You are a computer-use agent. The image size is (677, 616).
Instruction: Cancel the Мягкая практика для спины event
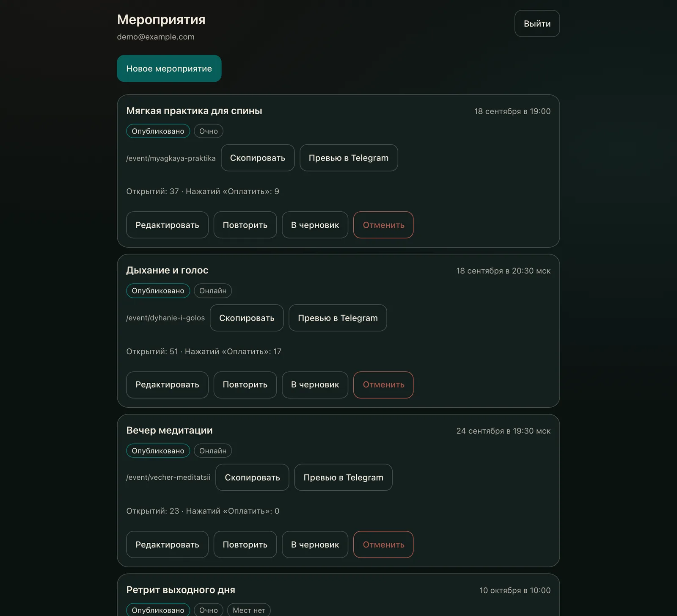[383, 225]
